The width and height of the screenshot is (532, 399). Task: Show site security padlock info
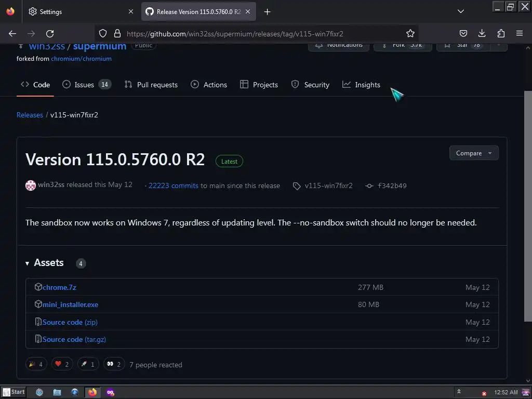117,34
